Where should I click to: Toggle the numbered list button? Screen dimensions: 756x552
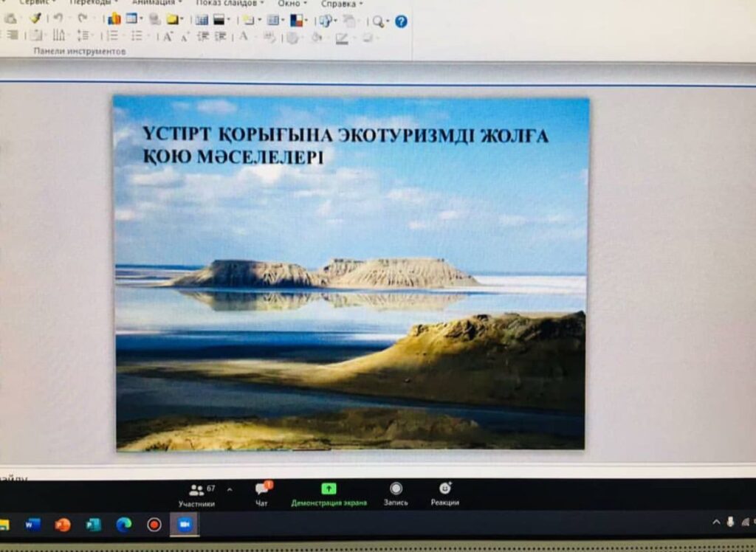(112, 35)
